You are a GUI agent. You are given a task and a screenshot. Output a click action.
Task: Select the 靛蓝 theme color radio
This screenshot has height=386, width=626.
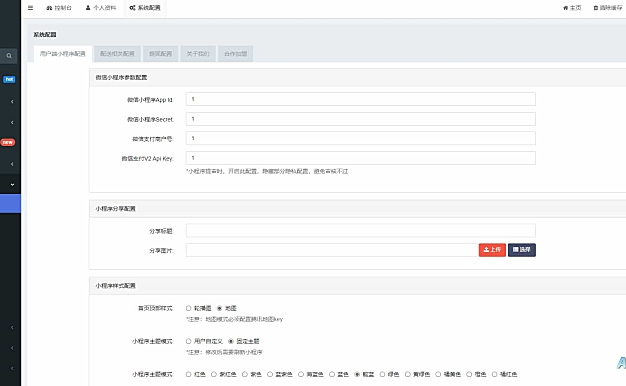357,374
